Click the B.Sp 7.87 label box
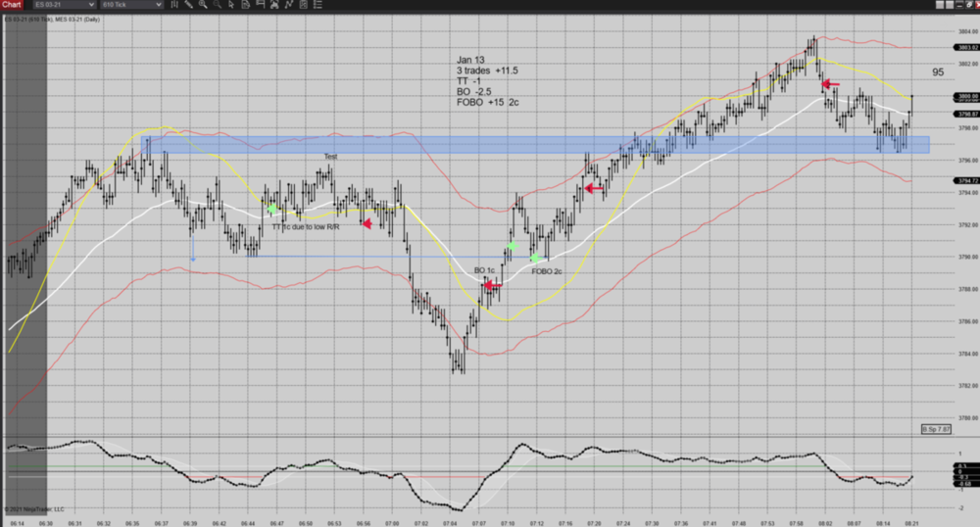The width and height of the screenshot is (980, 527). [x=937, y=430]
